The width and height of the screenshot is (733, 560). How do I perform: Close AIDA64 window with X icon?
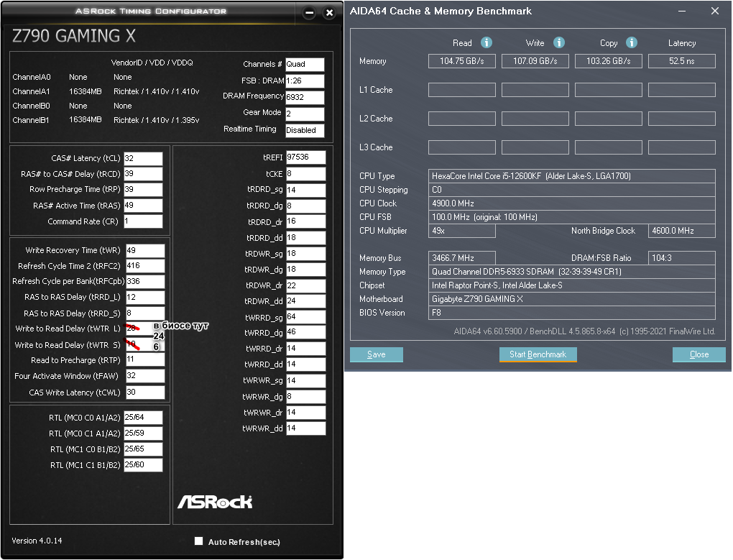click(x=715, y=11)
